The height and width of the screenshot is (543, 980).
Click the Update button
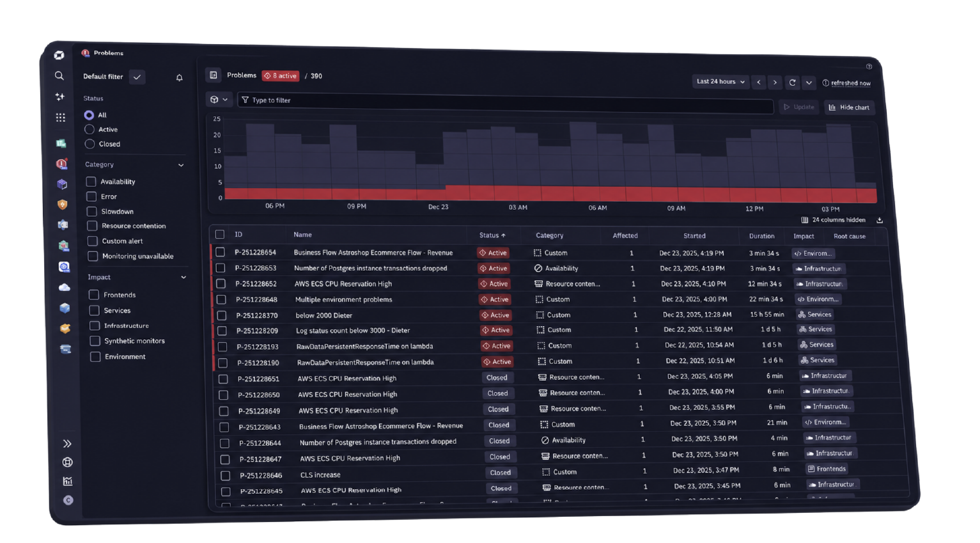click(798, 107)
